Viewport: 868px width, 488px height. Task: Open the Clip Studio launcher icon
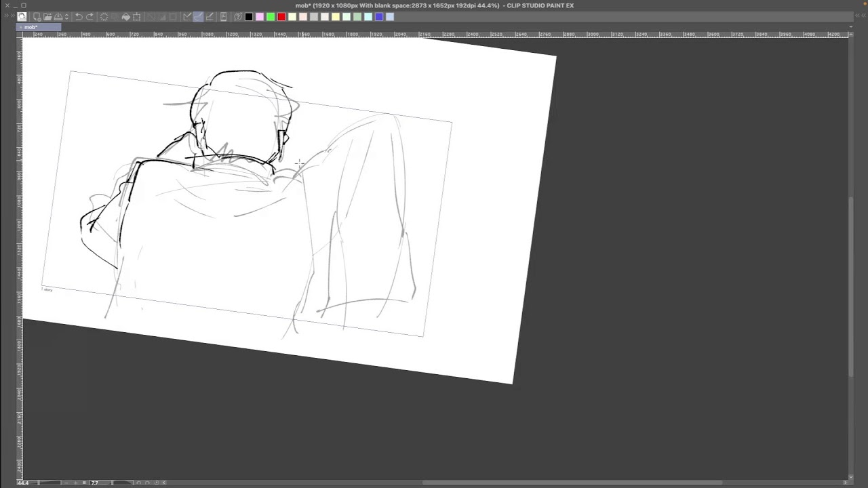[22, 16]
